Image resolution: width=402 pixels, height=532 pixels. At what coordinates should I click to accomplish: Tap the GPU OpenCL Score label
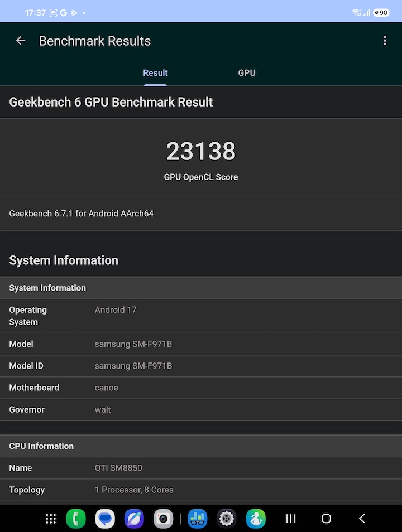[x=201, y=177]
